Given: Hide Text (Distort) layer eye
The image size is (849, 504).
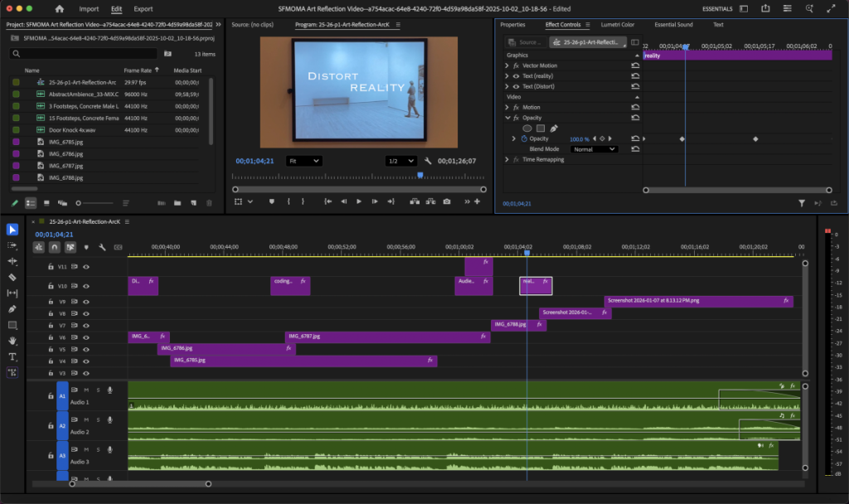Looking at the screenshot, I should [516, 86].
